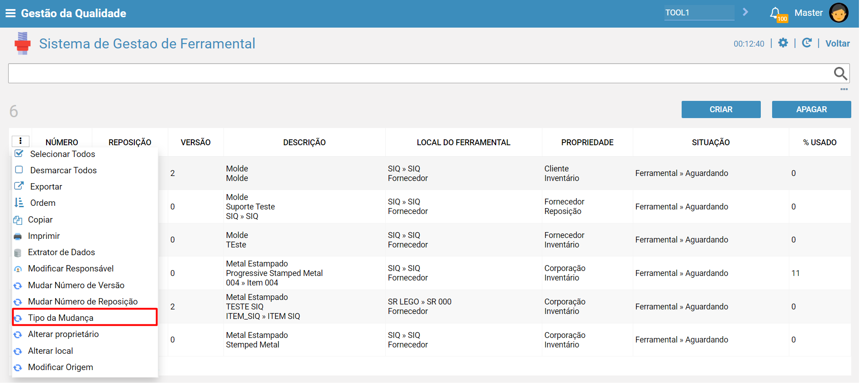Click the refresh icon beside Voltar

pos(806,43)
